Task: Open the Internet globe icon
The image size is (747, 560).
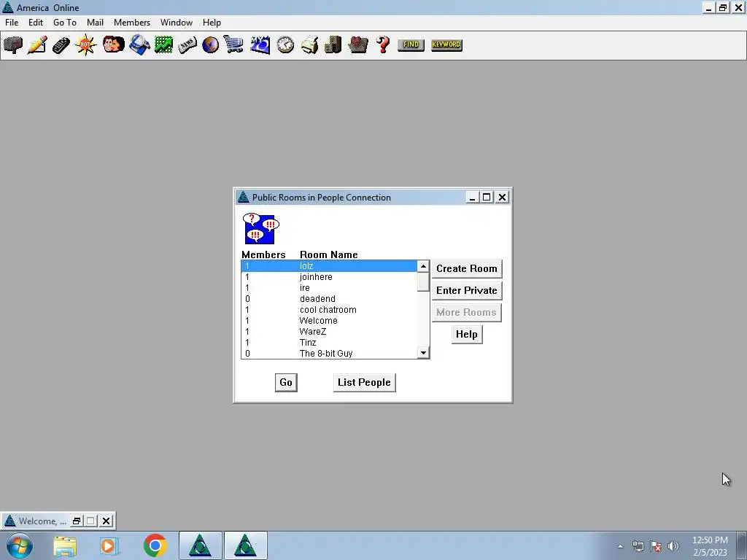Action: (210, 44)
